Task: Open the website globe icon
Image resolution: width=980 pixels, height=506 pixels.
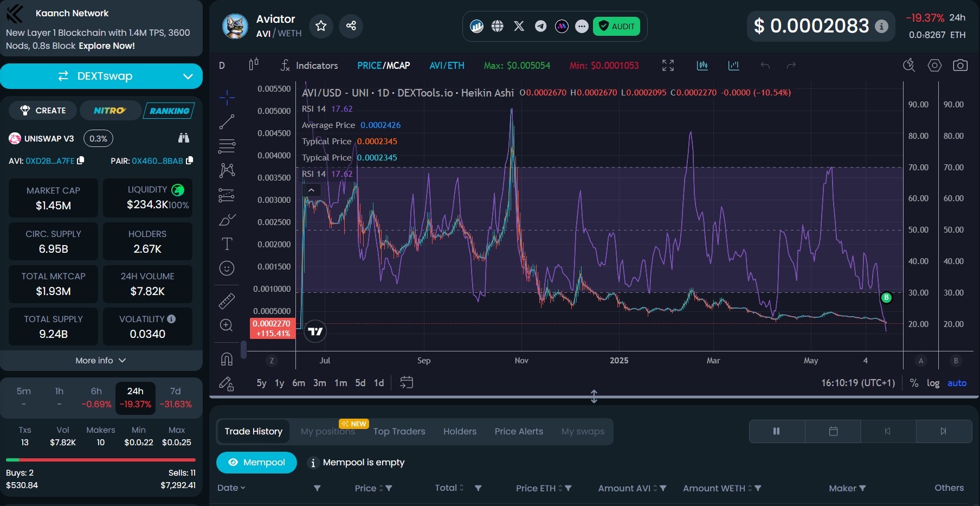Action: click(x=498, y=26)
